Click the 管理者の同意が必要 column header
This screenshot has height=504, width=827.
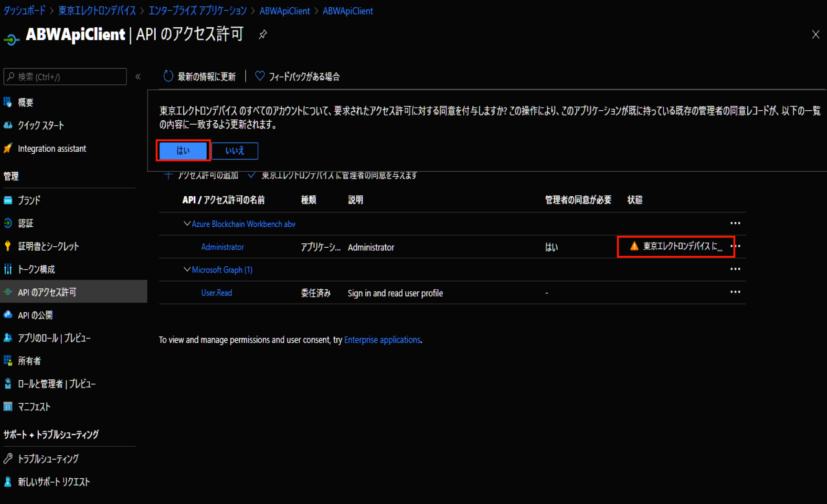point(578,200)
